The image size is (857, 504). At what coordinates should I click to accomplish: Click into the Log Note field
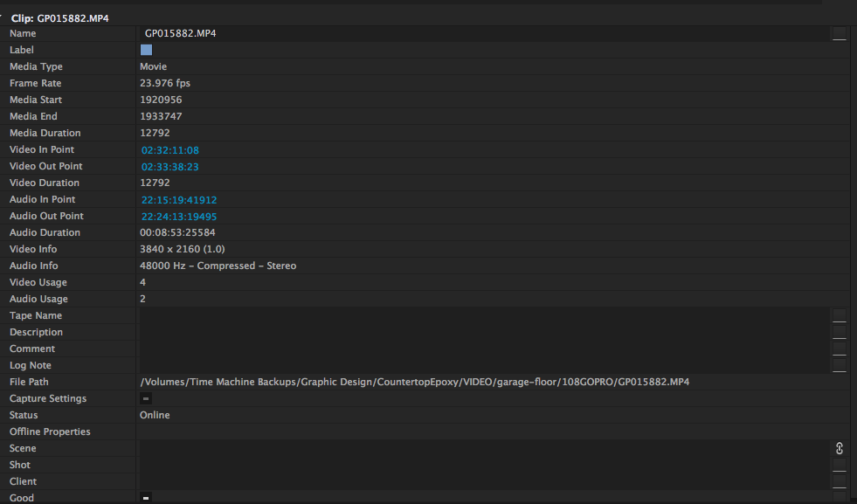[484, 365]
